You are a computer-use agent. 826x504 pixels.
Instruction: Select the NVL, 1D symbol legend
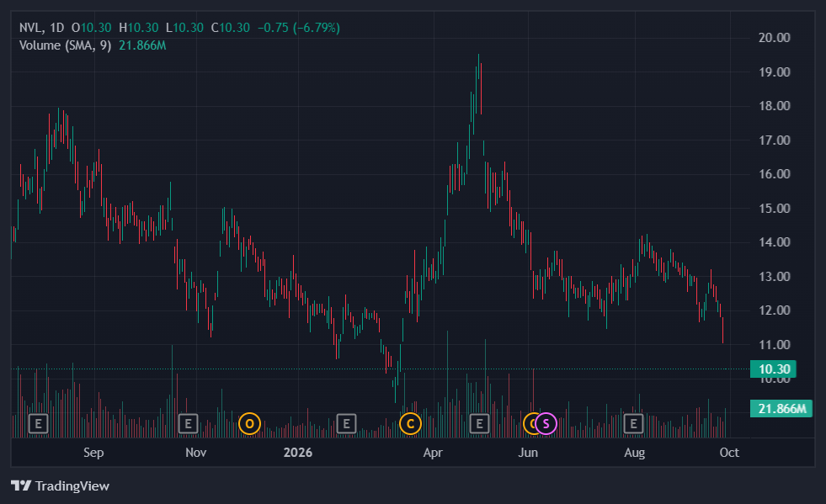(x=41, y=28)
